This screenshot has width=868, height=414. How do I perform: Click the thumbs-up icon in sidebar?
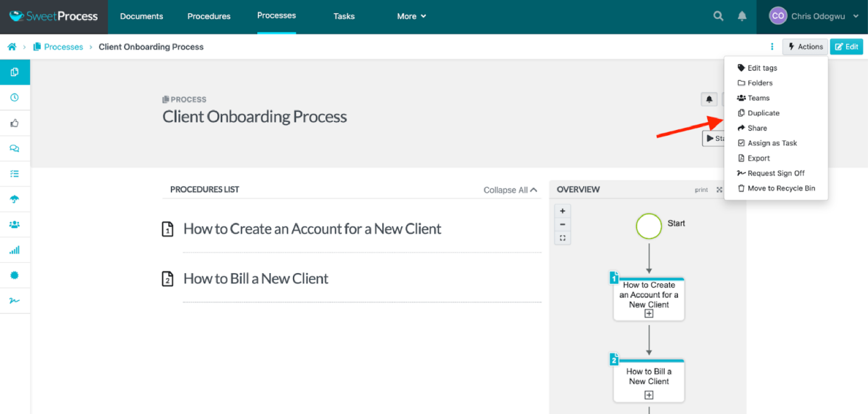pos(15,123)
